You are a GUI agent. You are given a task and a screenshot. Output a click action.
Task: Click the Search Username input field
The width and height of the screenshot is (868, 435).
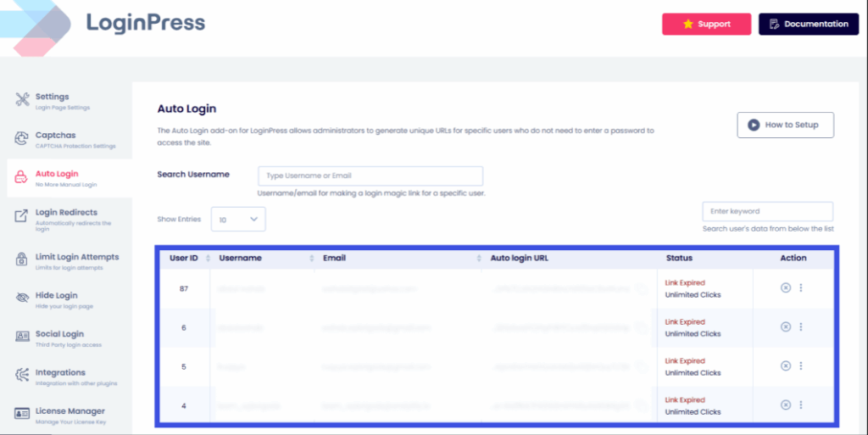click(370, 176)
